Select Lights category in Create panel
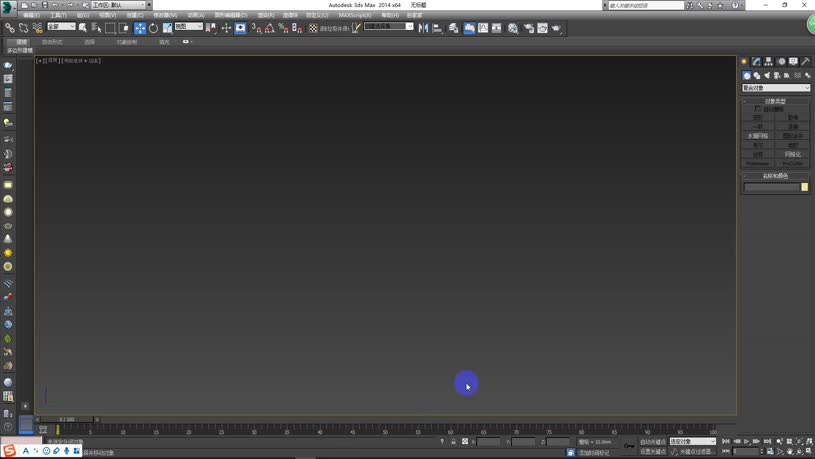815x459 pixels. [x=767, y=75]
